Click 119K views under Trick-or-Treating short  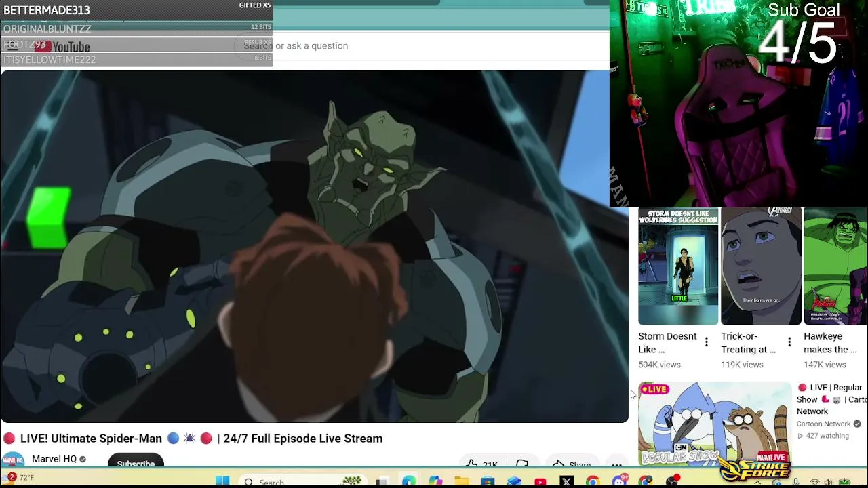(x=742, y=365)
